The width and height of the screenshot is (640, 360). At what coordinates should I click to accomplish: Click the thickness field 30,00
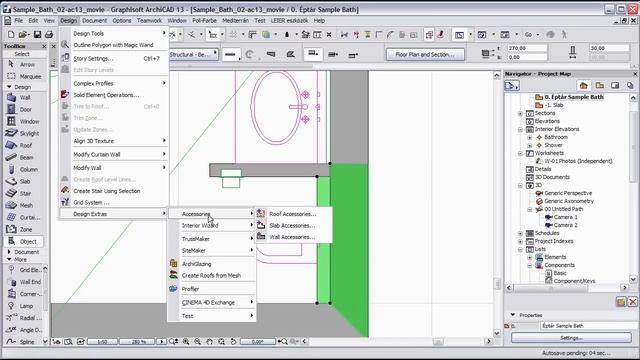(x=609, y=48)
